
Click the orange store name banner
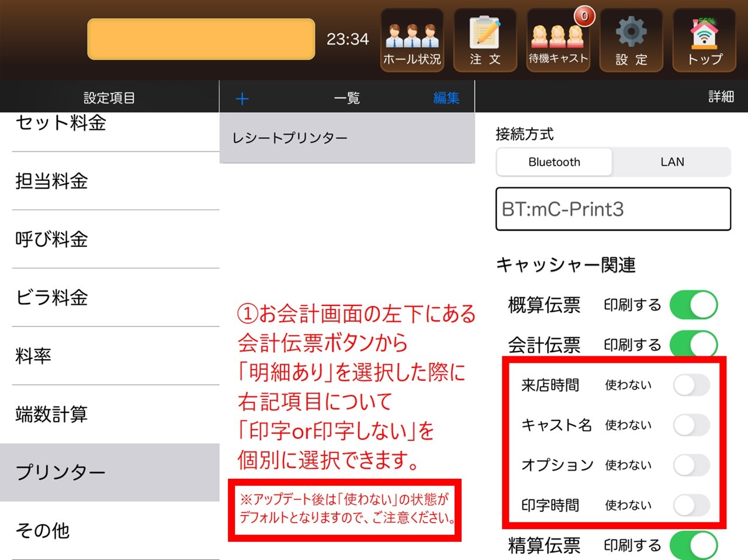[201, 39]
